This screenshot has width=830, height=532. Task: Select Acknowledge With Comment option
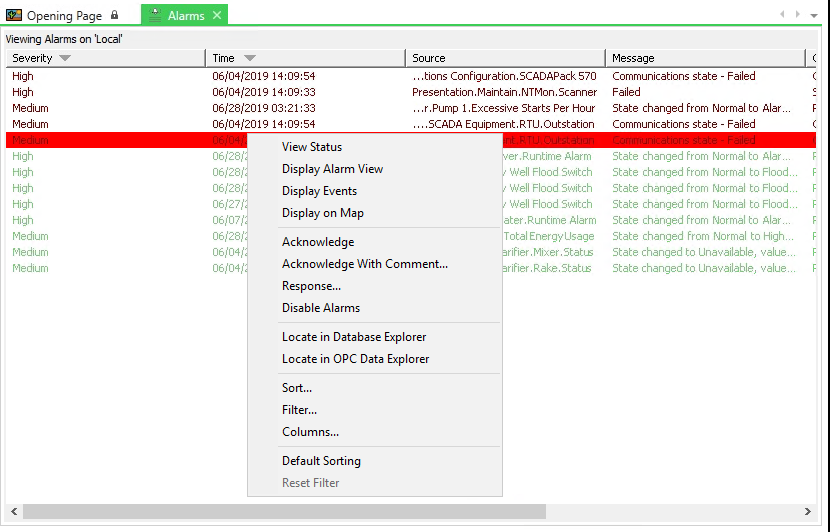coord(365,264)
